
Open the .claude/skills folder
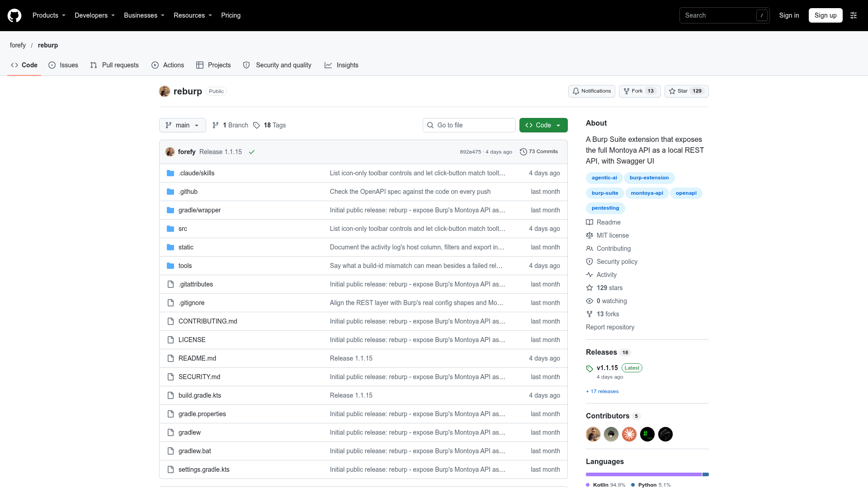click(x=196, y=173)
